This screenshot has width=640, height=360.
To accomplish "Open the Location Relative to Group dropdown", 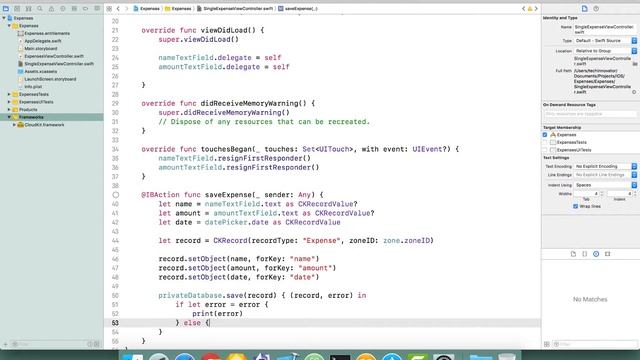I will 605,51.
